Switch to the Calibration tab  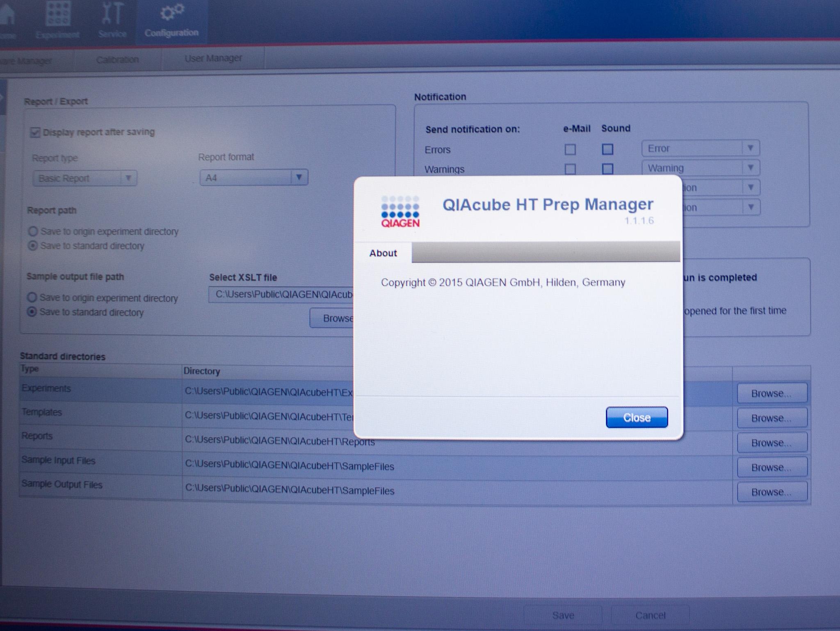117,60
